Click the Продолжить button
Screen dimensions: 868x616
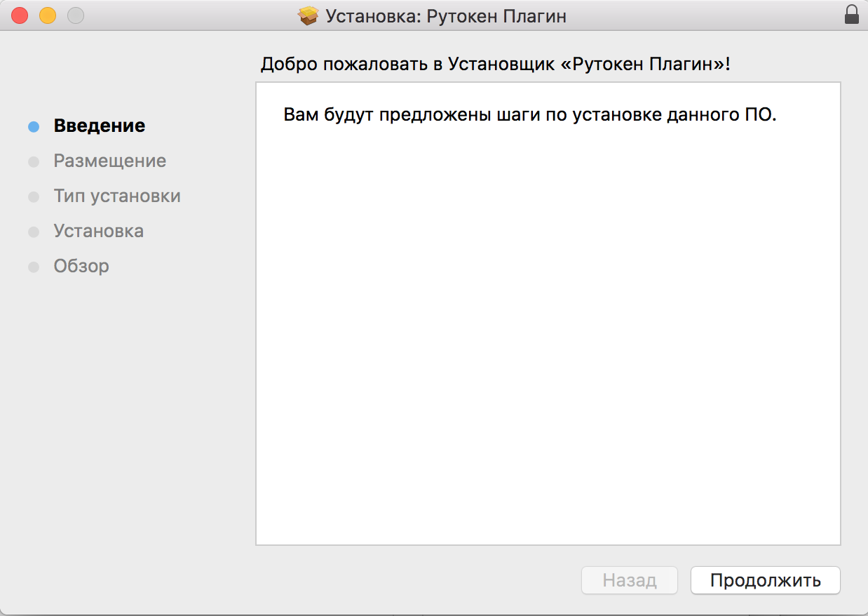point(765,580)
